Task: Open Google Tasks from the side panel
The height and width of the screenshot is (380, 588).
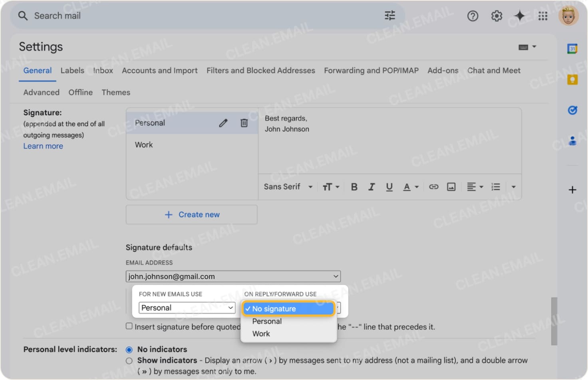Action: click(572, 111)
